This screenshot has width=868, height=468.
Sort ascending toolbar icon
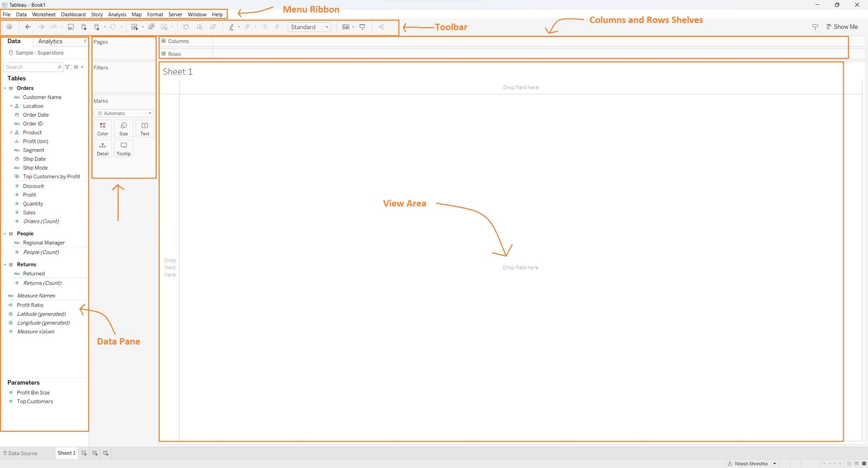200,27
